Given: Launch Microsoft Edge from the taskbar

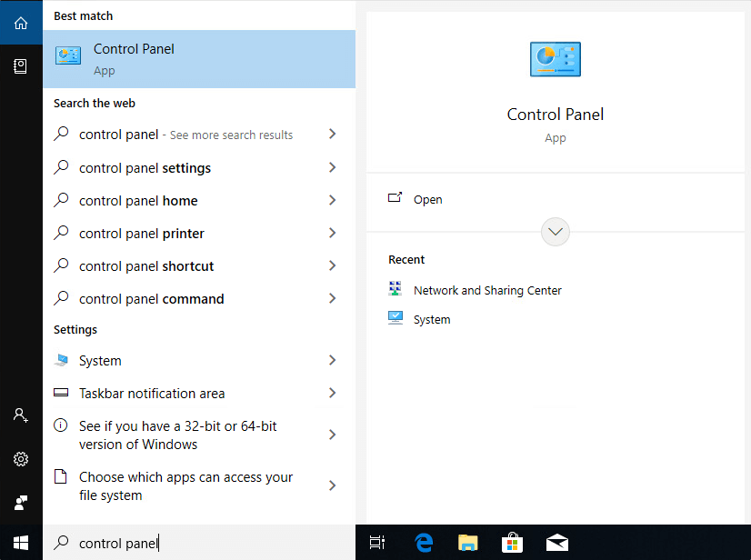Looking at the screenshot, I should (423, 543).
